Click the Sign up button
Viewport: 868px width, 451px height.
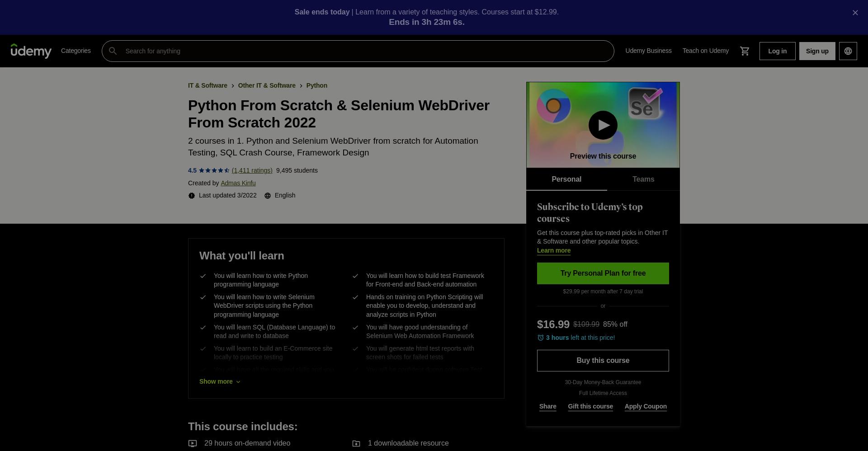[817, 51]
